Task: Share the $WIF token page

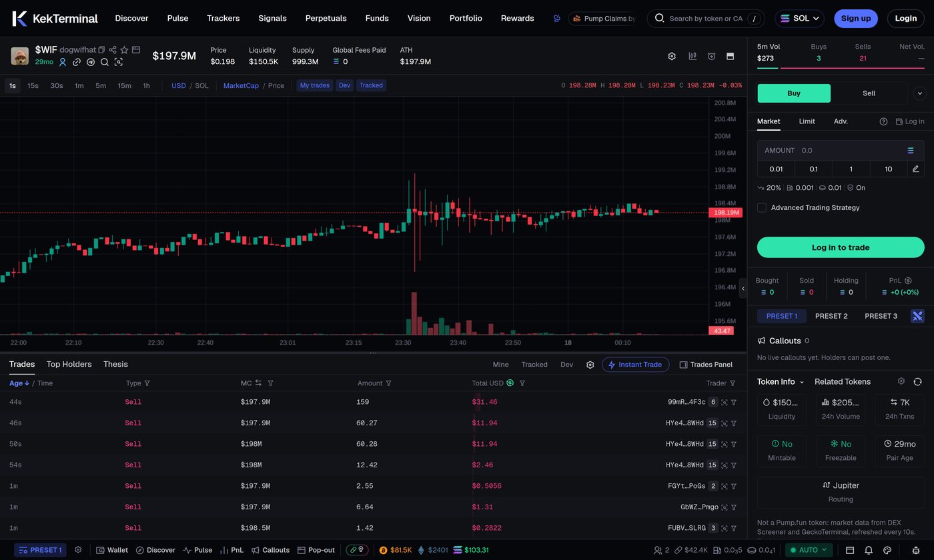Action: (113, 50)
